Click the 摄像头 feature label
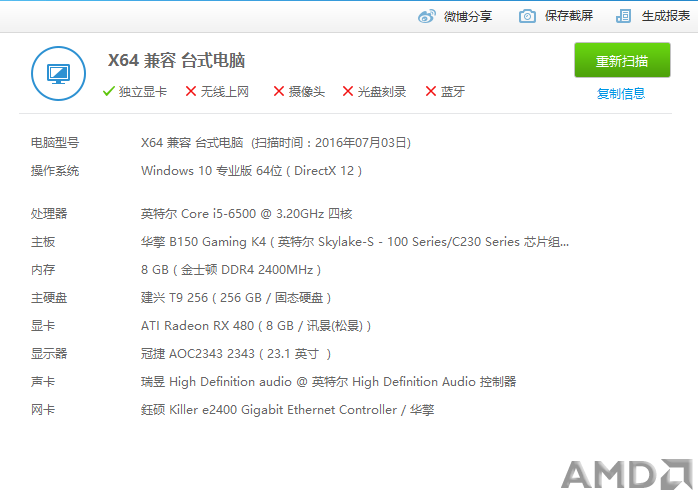 307,91
